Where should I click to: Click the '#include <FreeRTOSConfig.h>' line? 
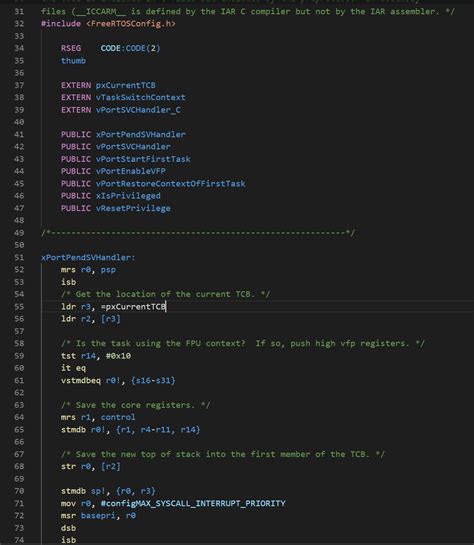[108, 24]
